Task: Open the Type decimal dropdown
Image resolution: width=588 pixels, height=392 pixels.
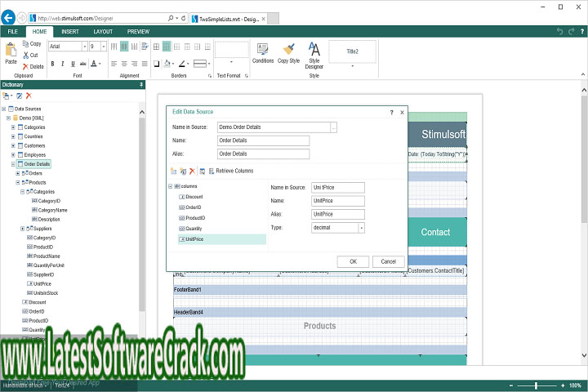Action: (362, 228)
